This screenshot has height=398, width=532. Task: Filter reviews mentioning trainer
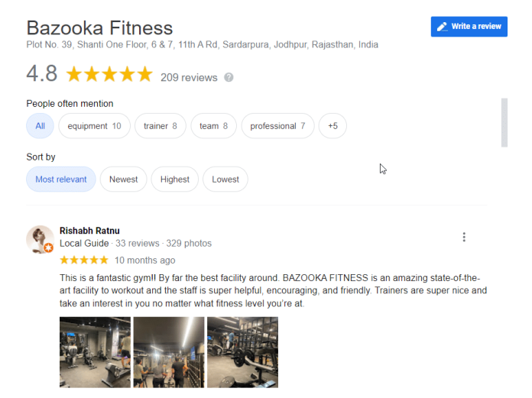pyautogui.click(x=161, y=126)
